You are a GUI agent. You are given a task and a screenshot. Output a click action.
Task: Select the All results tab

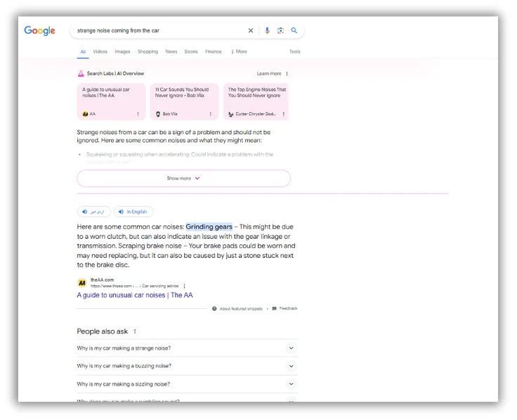tap(83, 52)
